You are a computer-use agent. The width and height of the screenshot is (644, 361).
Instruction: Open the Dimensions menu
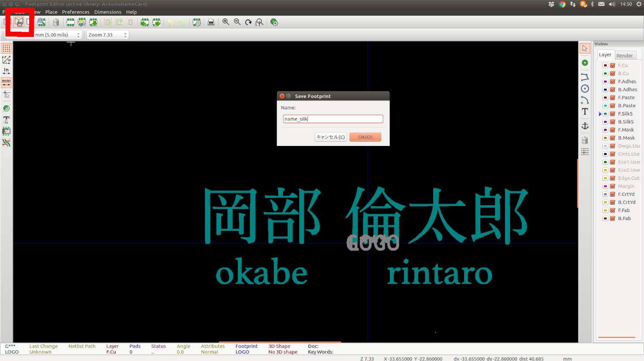point(108,12)
